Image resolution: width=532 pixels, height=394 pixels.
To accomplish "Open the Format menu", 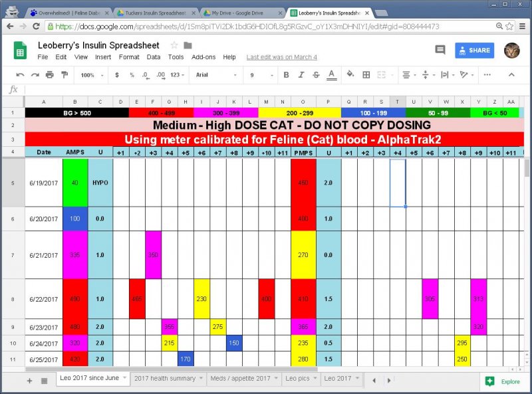I will (129, 57).
